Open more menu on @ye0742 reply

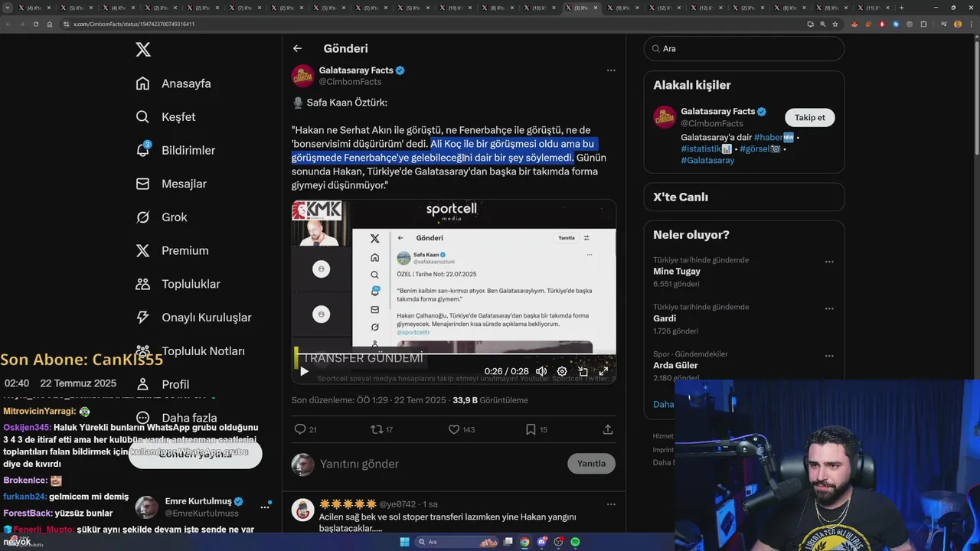[x=611, y=504]
